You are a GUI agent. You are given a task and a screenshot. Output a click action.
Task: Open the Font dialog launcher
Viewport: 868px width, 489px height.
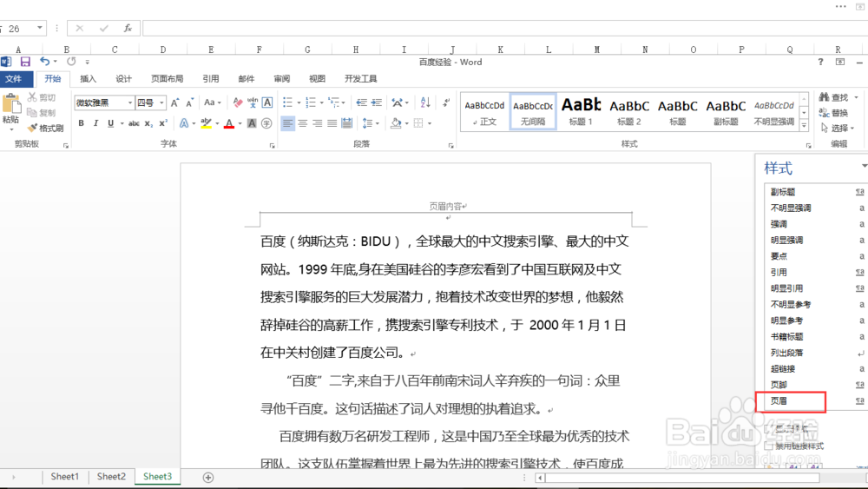(x=272, y=146)
